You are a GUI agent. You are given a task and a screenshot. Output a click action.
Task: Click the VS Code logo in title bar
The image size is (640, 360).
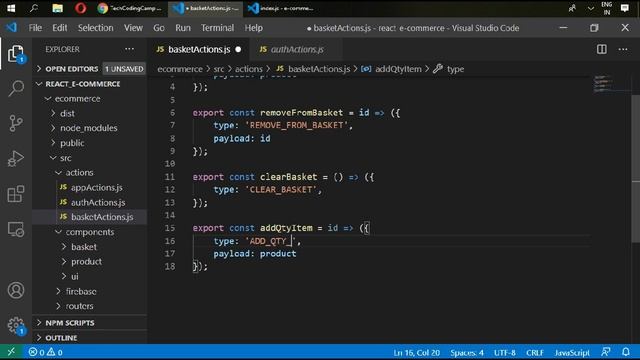(11, 27)
